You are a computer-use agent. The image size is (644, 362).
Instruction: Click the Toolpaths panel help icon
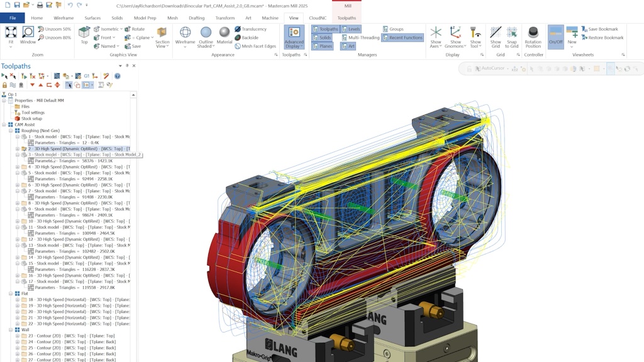[117, 76]
